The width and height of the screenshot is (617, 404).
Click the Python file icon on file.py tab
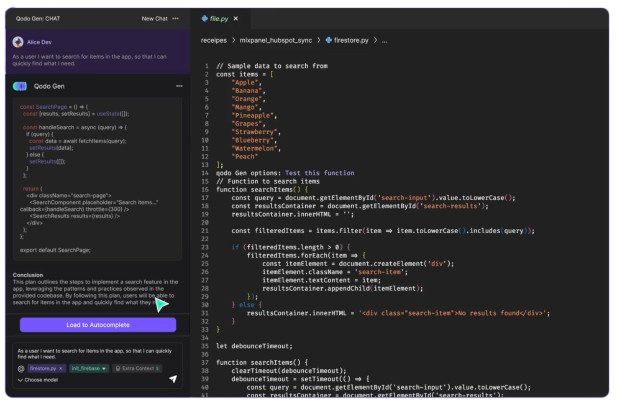[203, 18]
